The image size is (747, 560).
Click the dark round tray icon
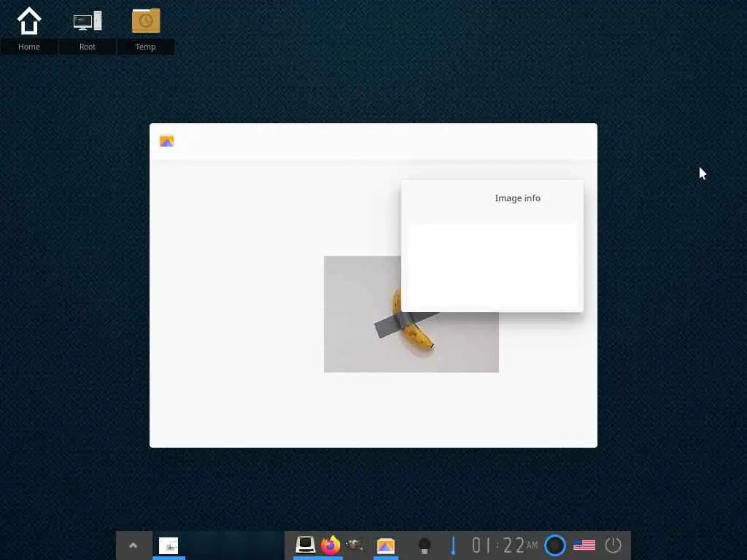(425, 545)
